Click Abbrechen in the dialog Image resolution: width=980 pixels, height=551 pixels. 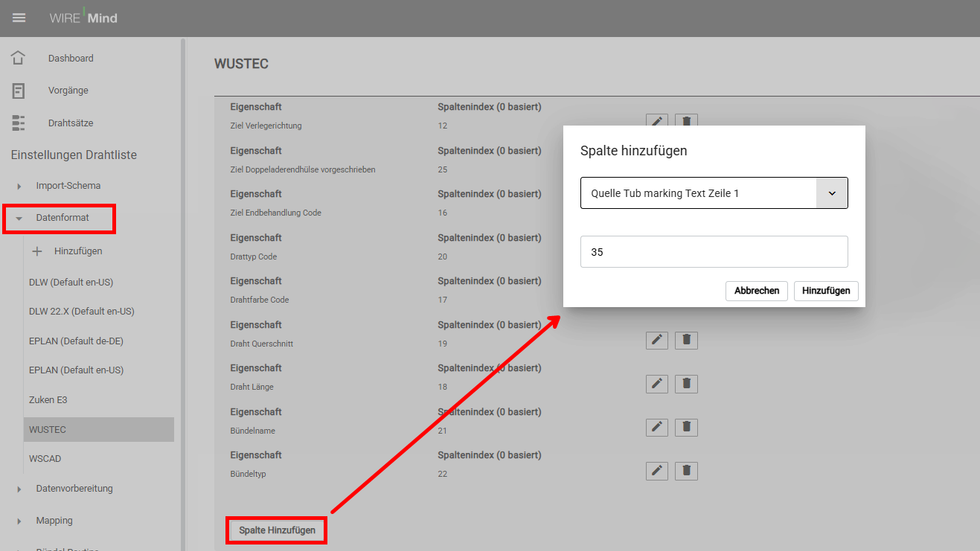pyautogui.click(x=756, y=290)
